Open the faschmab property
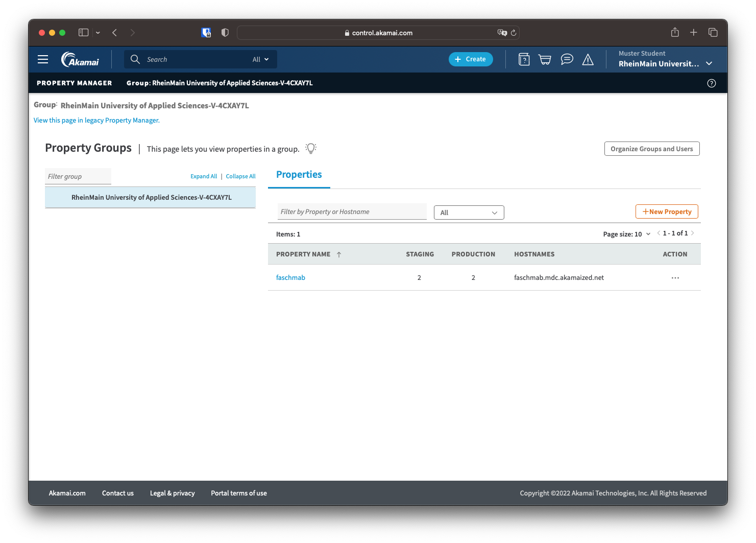 [x=290, y=277]
